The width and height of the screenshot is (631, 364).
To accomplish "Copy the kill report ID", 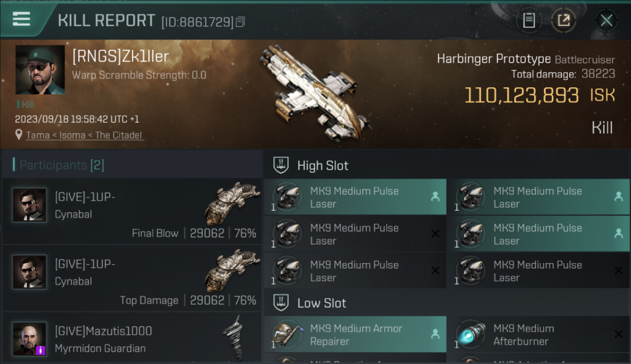I will [x=241, y=22].
